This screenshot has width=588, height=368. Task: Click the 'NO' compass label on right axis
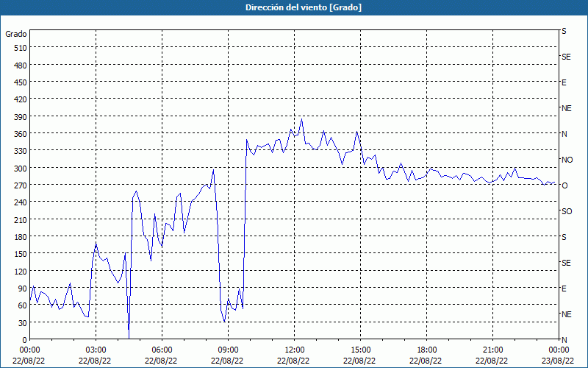pos(567,160)
